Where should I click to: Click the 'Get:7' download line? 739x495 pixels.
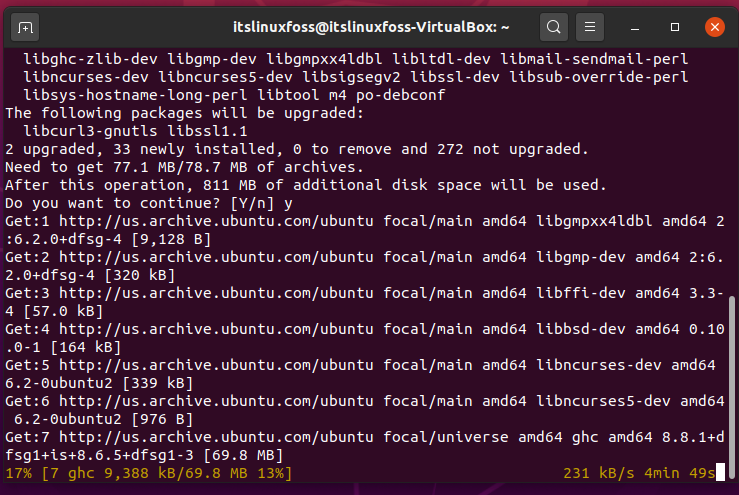point(365,446)
